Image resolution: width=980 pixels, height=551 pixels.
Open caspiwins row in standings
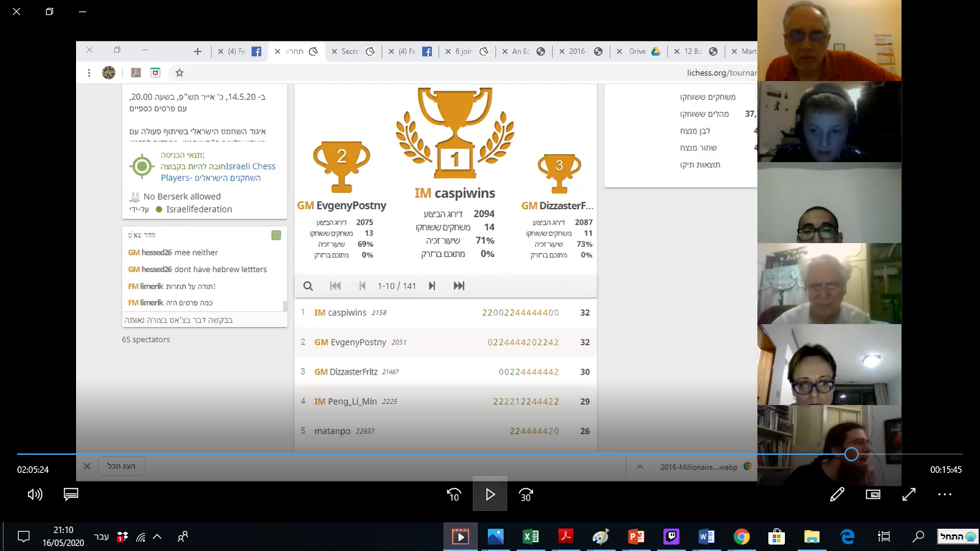coord(446,313)
